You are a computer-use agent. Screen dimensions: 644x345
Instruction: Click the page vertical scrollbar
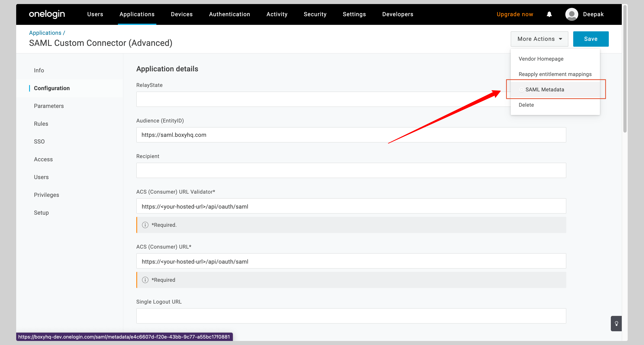tap(625, 69)
